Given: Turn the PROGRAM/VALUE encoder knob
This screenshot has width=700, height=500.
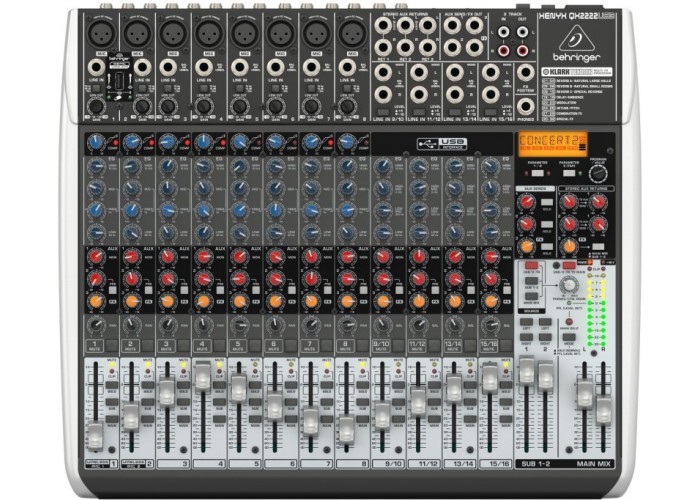Looking at the screenshot, I should tap(598, 174).
